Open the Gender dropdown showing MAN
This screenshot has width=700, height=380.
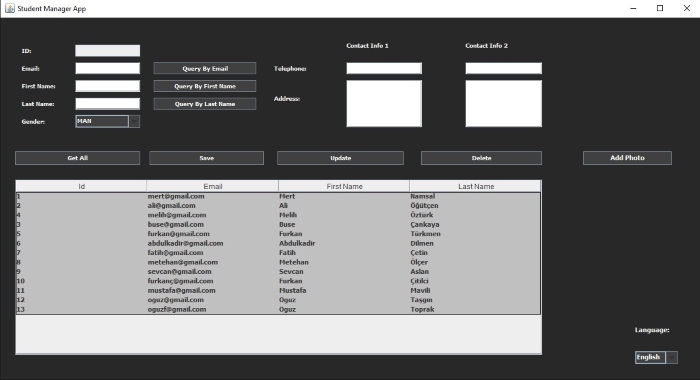point(108,121)
